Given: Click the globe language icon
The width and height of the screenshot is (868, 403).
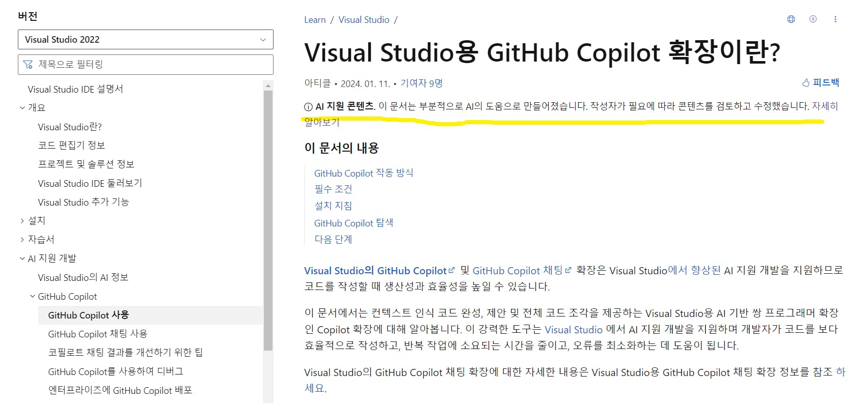Looking at the screenshot, I should pyautogui.click(x=791, y=19).
